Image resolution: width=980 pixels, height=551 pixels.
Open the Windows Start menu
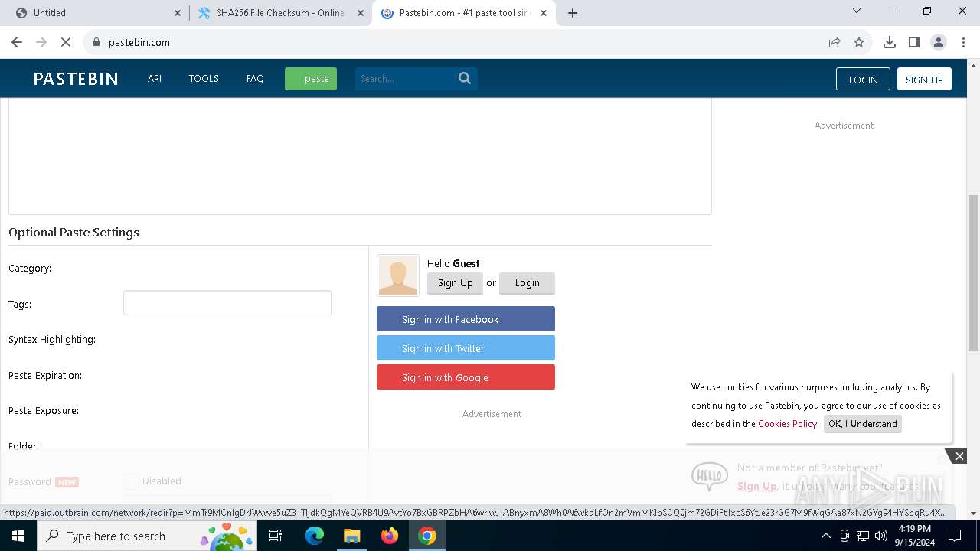click(x=18, y=536)
